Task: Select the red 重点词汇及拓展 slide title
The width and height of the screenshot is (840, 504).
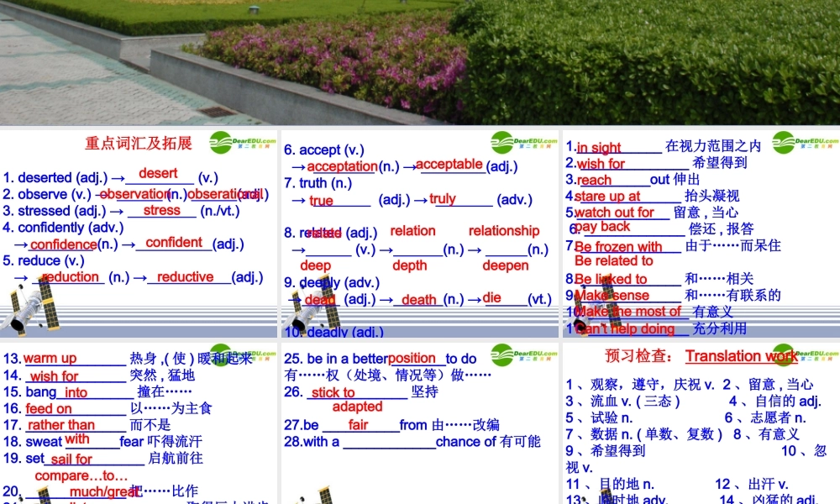Action: [139, 143]
